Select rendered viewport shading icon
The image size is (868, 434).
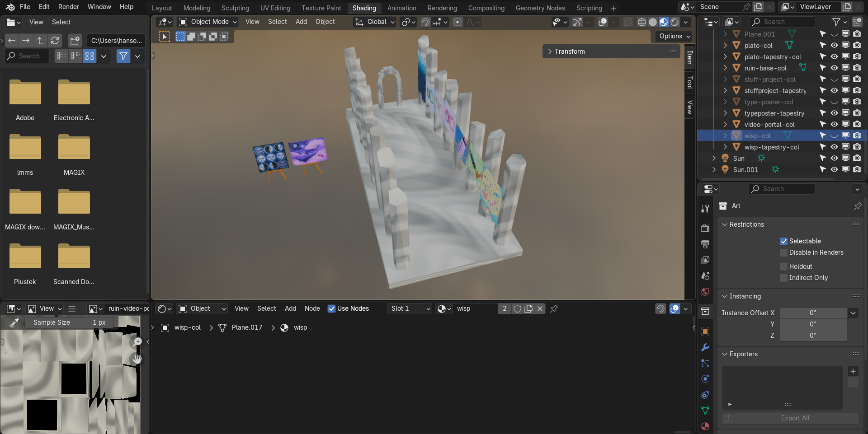675,22
